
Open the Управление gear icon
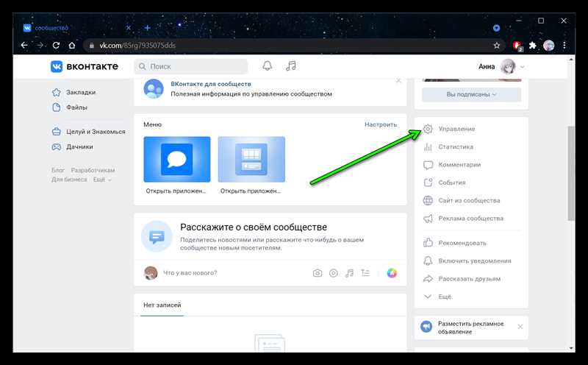click(x=428, y=129)
